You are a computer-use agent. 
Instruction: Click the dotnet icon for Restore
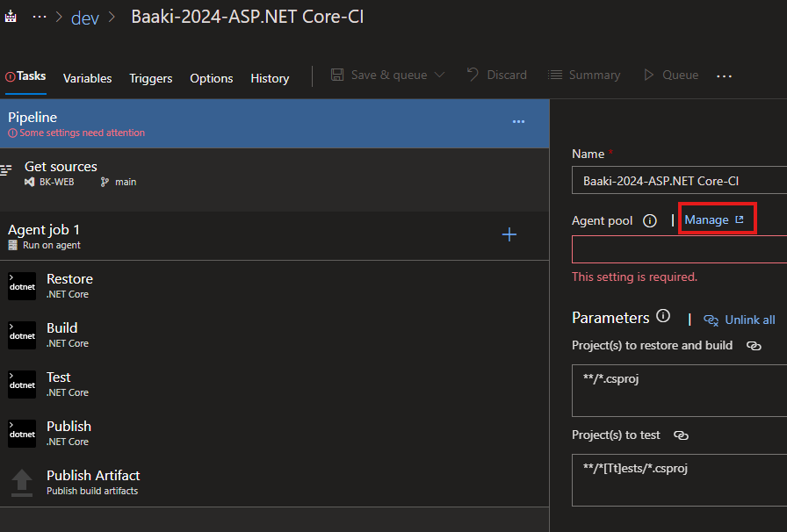tap(22, 286)
